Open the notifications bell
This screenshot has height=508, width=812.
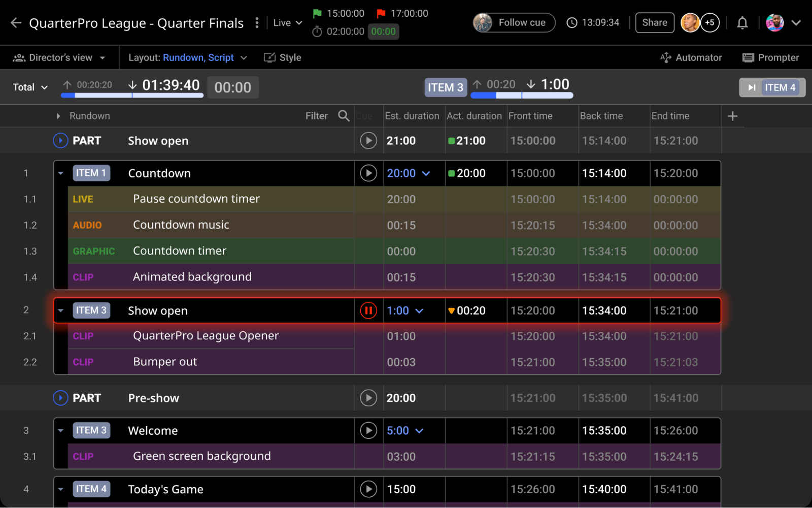tap(742, 23)
